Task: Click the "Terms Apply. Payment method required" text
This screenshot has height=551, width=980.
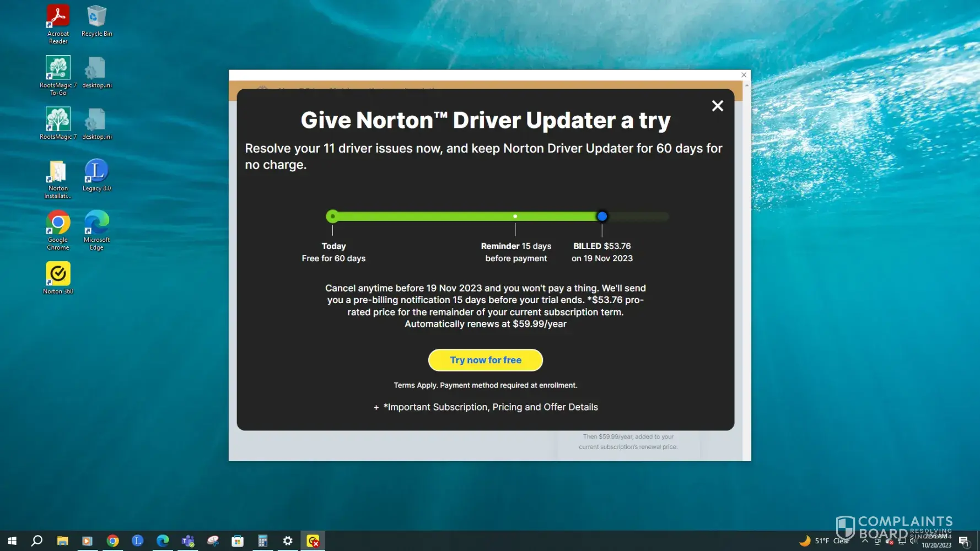Action: click(486, 386)
